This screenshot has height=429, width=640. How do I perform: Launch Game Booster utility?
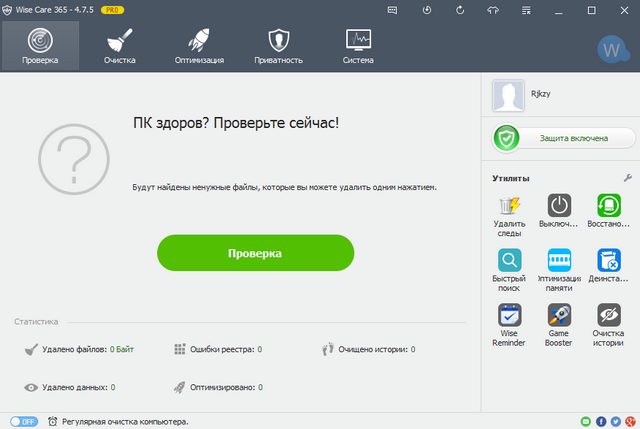(559, 324)
